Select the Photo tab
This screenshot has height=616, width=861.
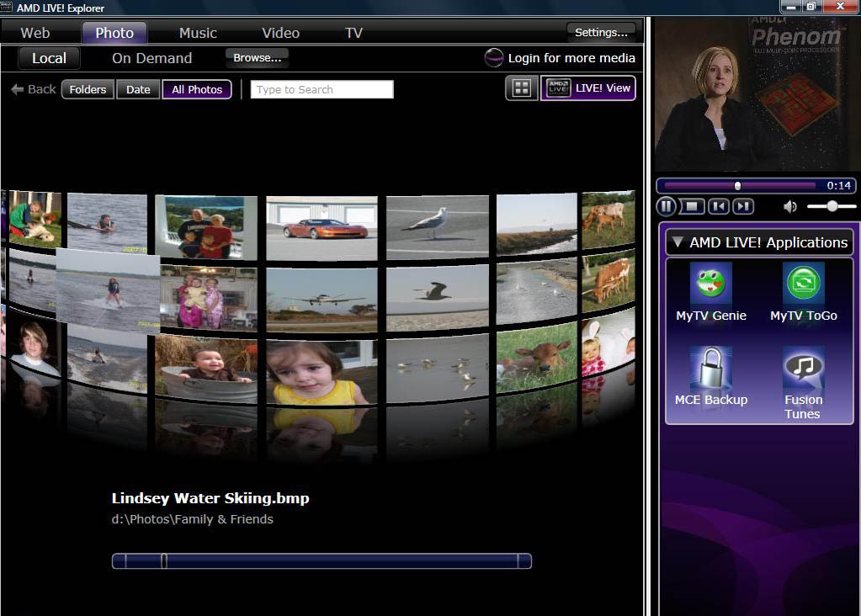114,33
